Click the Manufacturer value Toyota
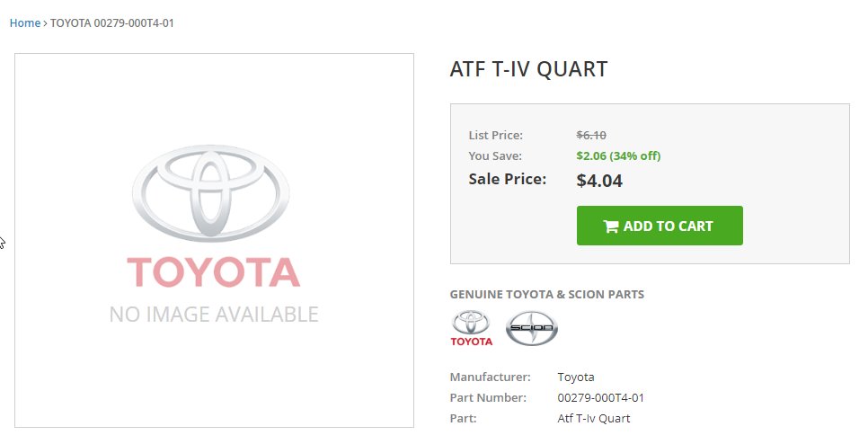 576,377
